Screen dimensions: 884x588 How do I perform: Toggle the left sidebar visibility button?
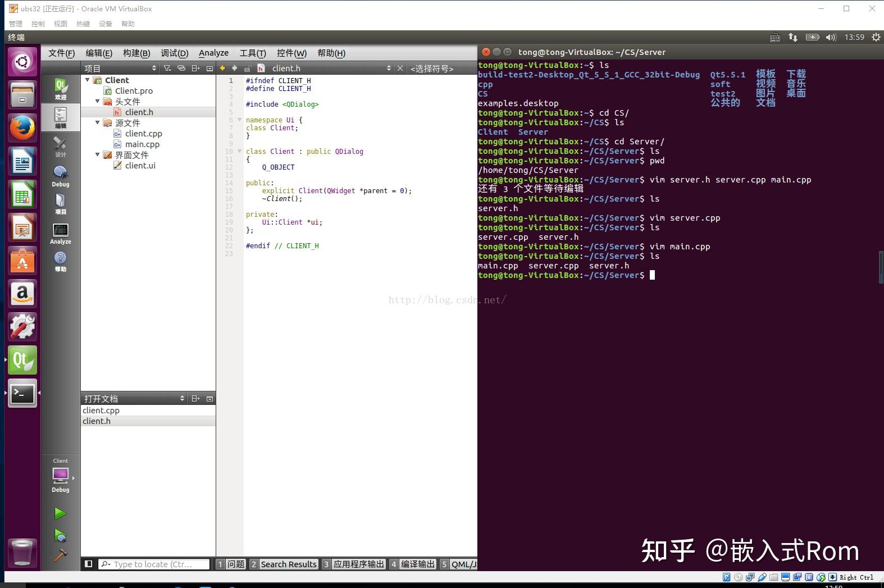click(88, 564)
